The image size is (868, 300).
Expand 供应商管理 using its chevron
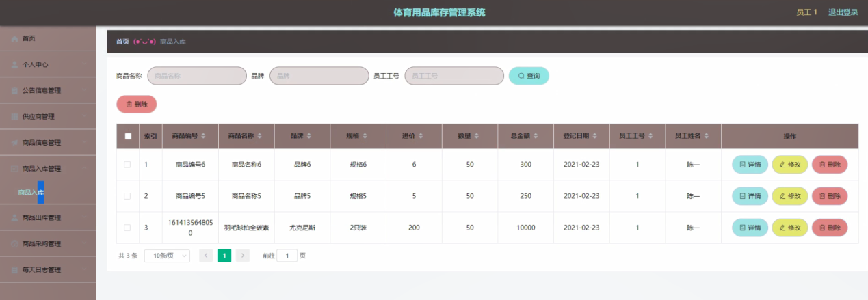pos(84,116)
